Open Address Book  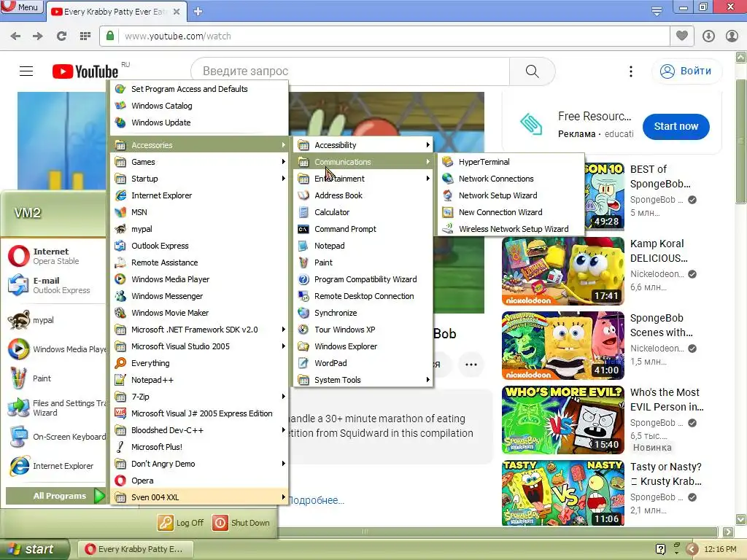(363, 195)
